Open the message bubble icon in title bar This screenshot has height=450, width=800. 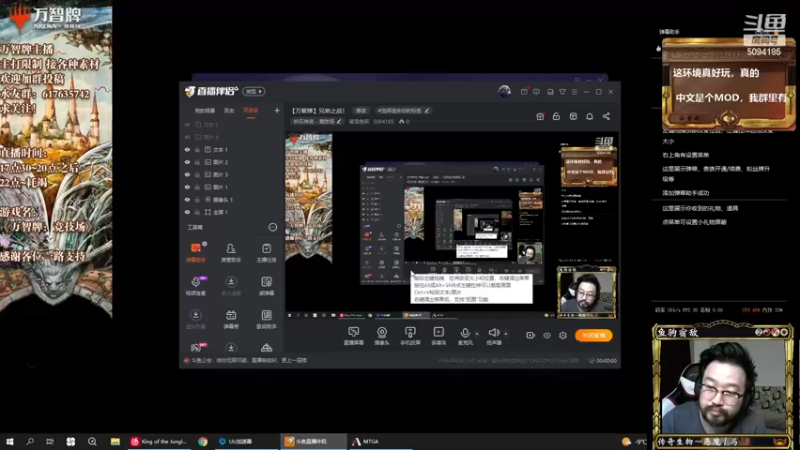[536, 92]
